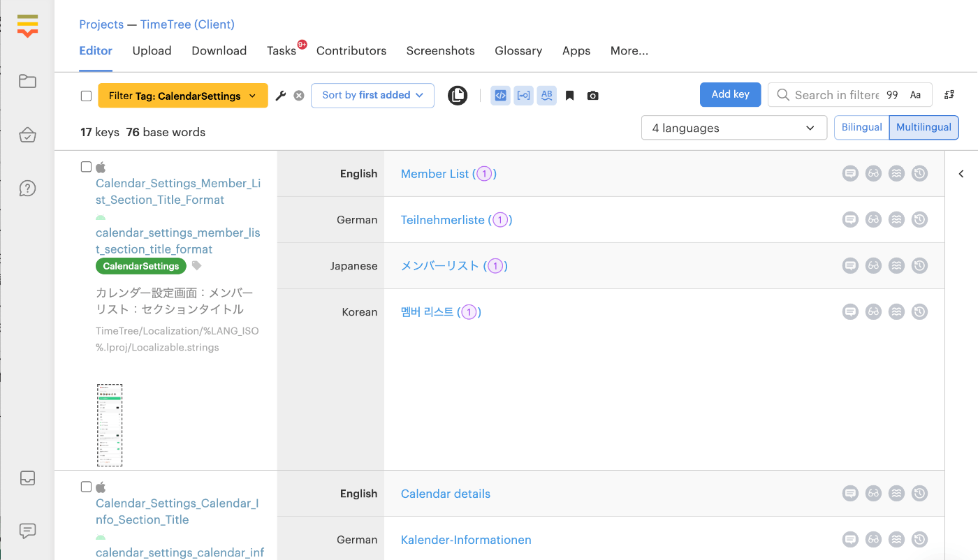
Task: Toggle HTML code view button
Action: click(500, 96)
